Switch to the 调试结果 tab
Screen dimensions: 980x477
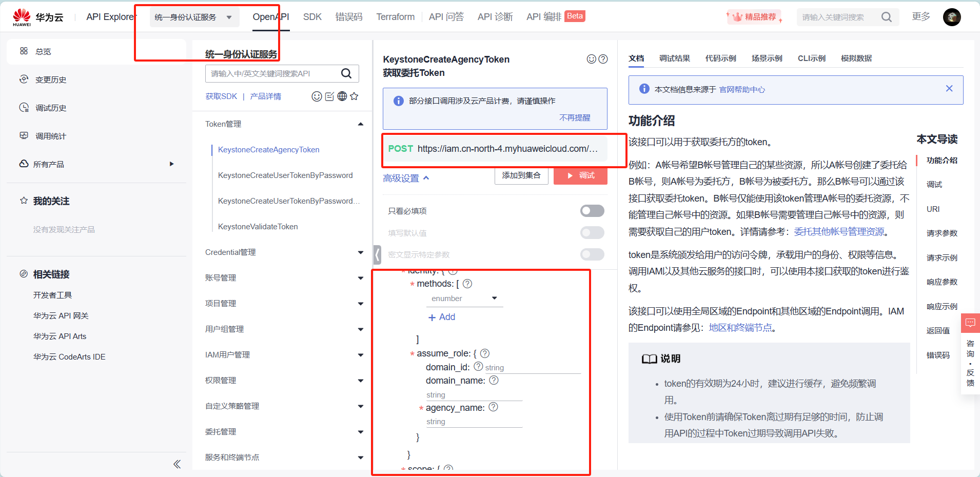pyautogui.click(x=674, y=58)
